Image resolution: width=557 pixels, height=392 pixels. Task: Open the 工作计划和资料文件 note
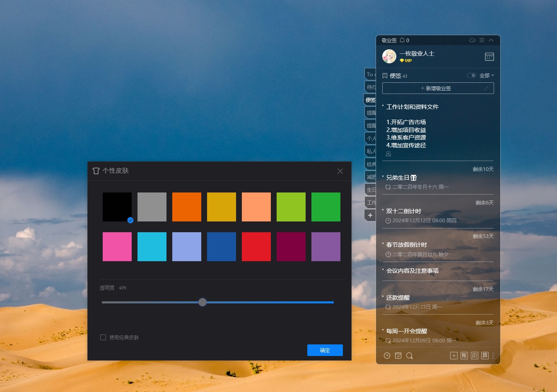[412, 107]
